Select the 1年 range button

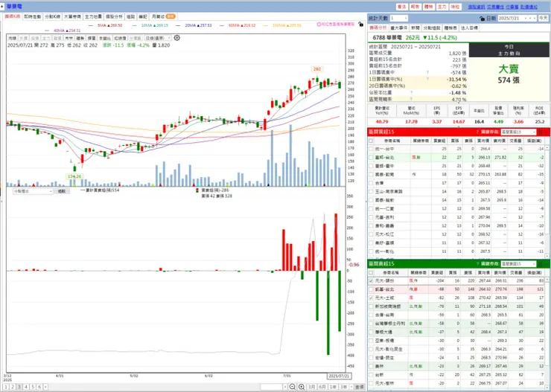tap(333, 387)
